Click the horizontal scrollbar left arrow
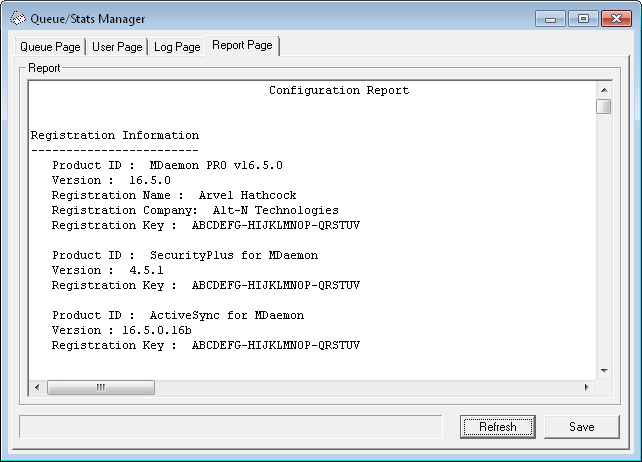The image size is (642, 462). (x=37, y=387)
